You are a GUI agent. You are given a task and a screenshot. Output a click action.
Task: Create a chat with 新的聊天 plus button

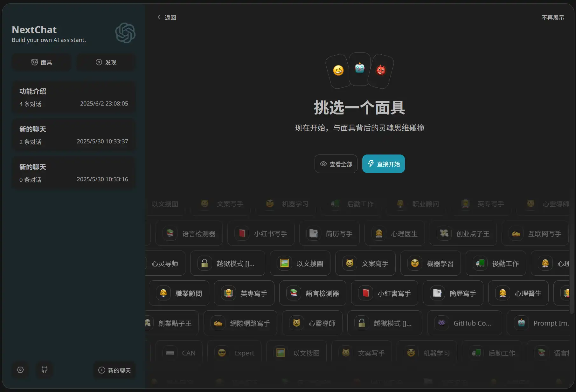pyautogui.click(x=115, y=370)
